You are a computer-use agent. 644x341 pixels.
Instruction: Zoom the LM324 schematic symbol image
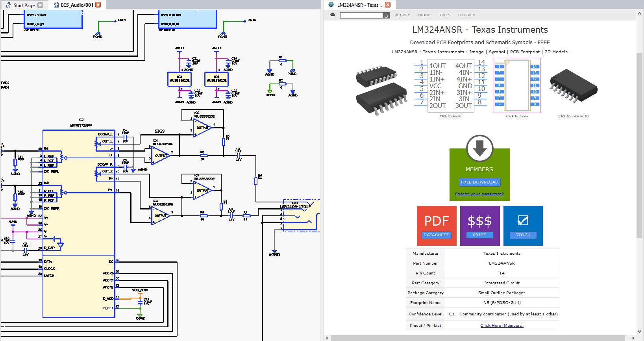451,85
